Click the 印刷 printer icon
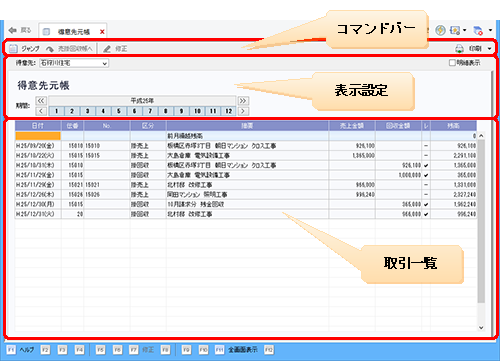This screenshot has height=361, width=500. click(460, 49)
